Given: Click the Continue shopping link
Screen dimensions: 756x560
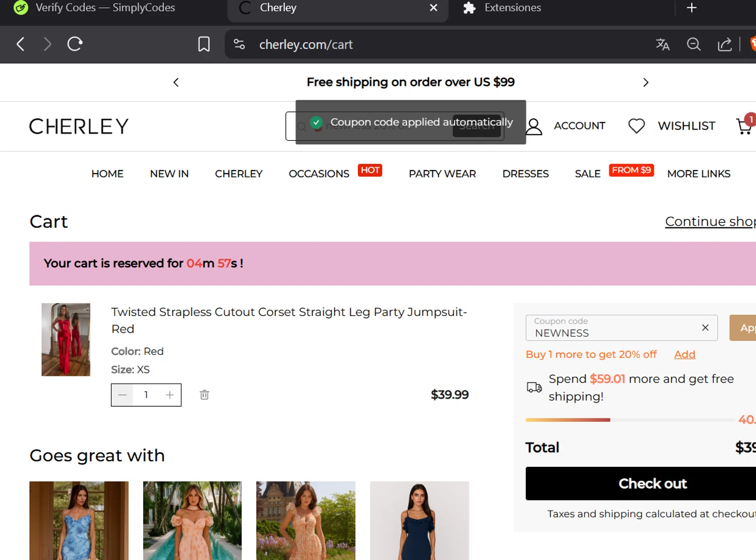Looking at the screenshot, I should point(710,221).
